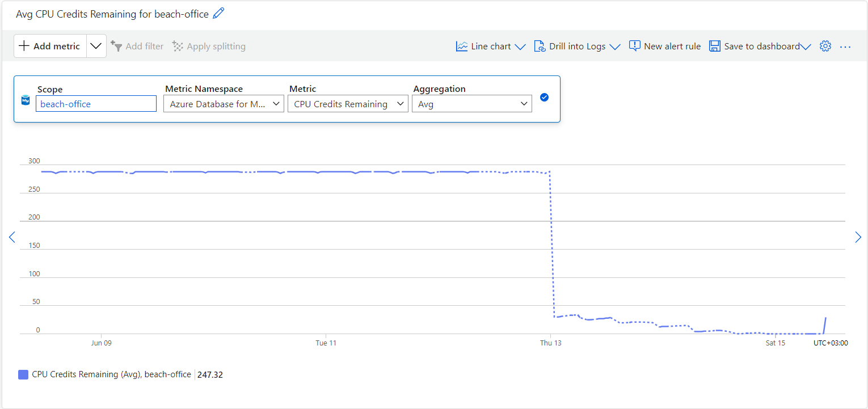Create a New alert rule
868x409 pixels.
(x=665, y=46)
